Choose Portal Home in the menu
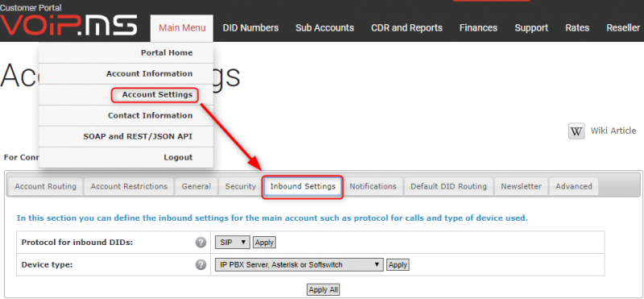644x299 pixels. pos(167,52)
